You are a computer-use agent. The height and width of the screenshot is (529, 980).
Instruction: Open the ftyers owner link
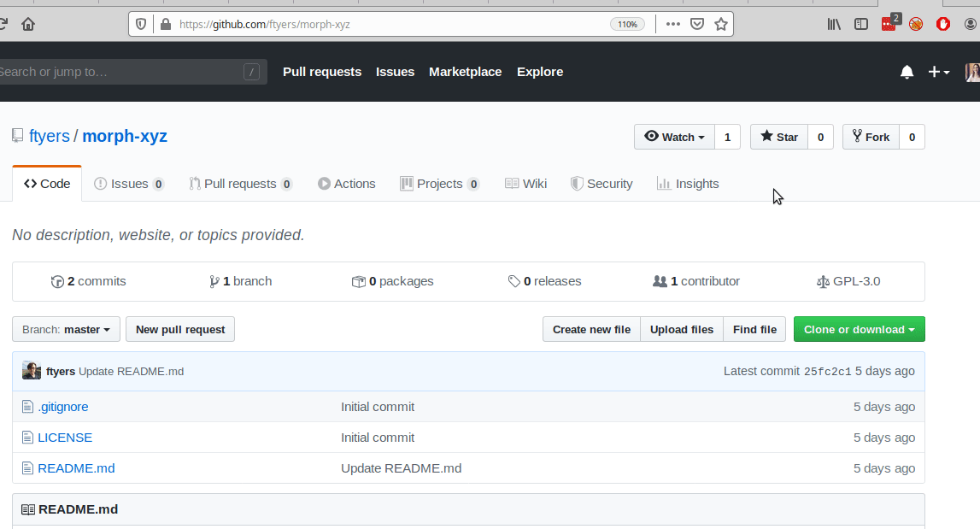50,137
